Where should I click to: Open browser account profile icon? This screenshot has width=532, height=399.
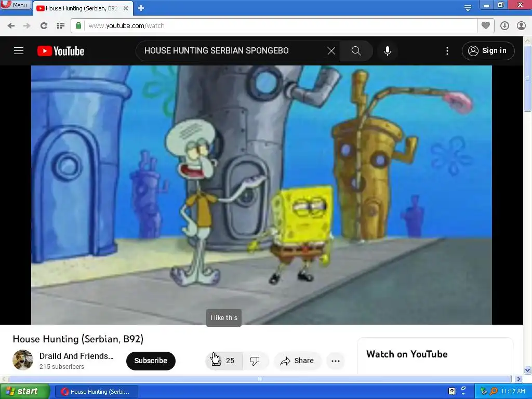[x=521, y=26]
